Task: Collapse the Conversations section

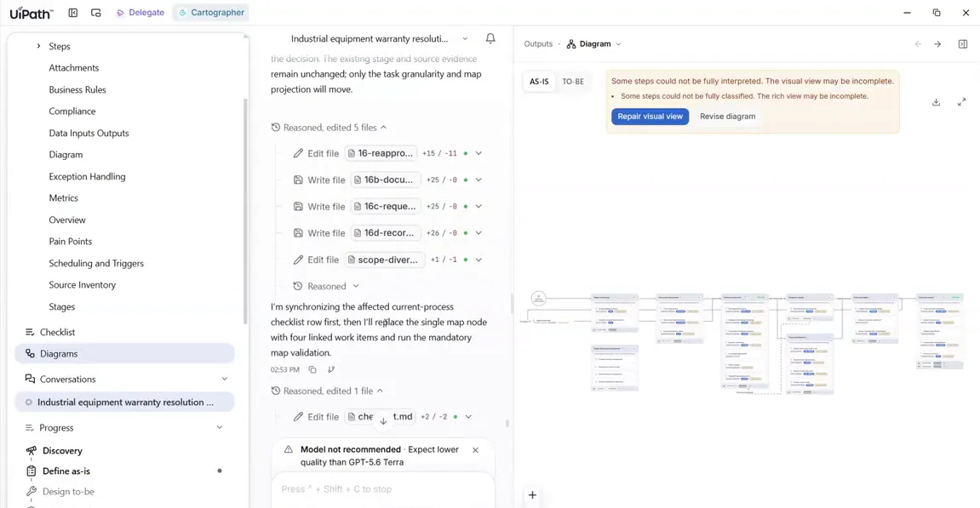Action: 225,380
